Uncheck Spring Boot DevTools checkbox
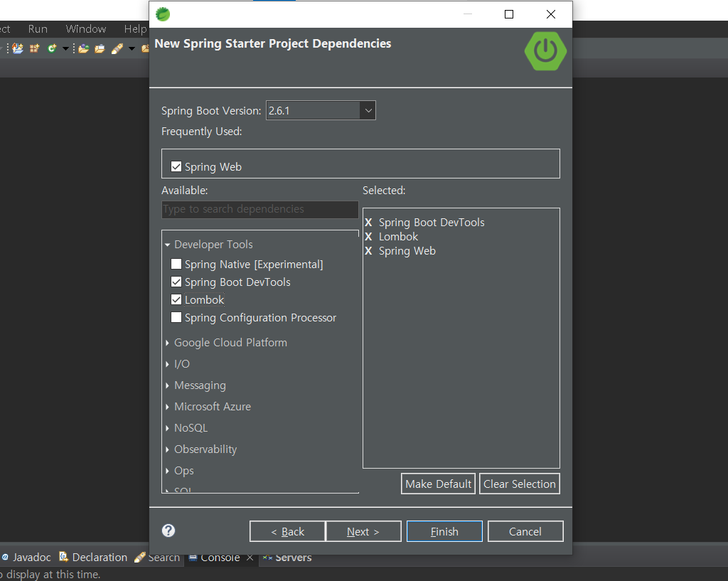728x581 pixels. [x=176, y=282]
